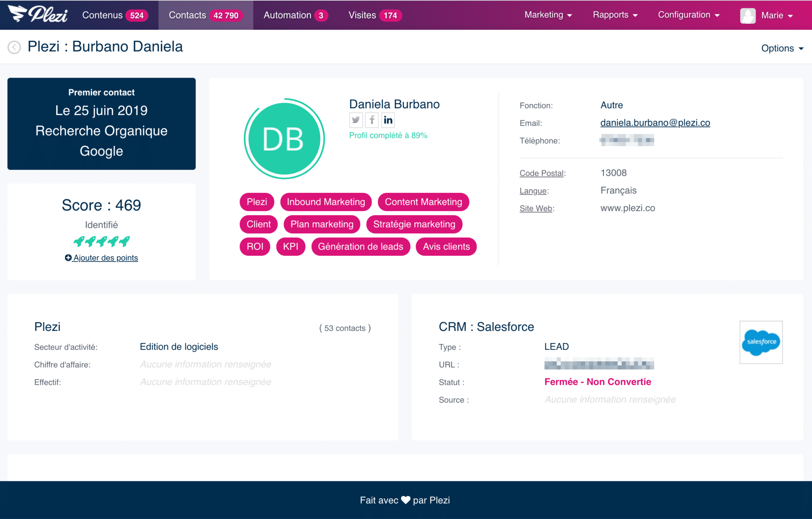The height and width of the screenshot is (519, 812).
Task: Open the Contacts tab
Action: coord(205,15)
